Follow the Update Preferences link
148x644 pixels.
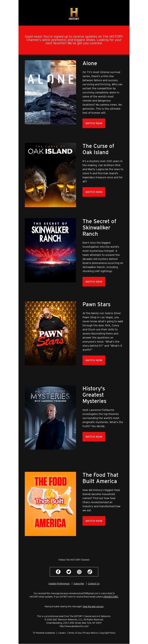pyautogui.click(x=59, y=583)
